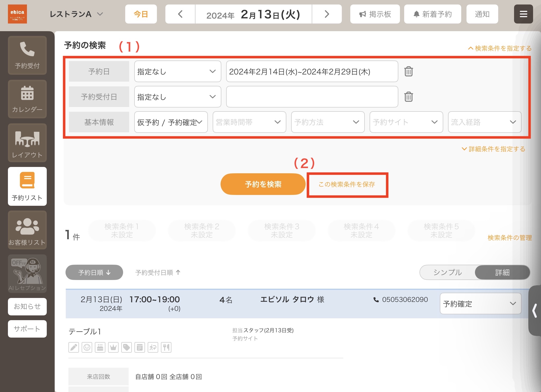Click the memo note icon under テーブル1

tap(140, 347)
